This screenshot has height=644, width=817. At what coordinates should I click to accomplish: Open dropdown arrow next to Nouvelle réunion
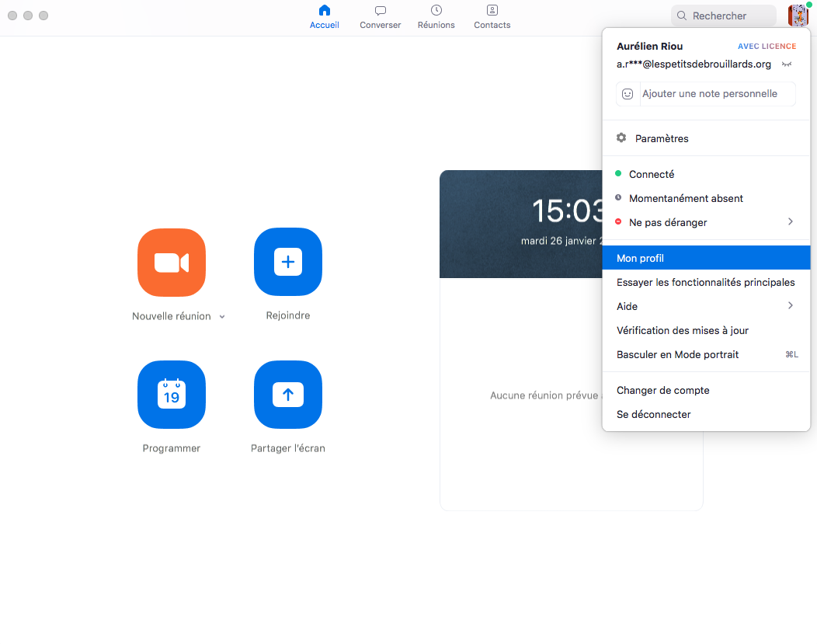pyautogui.click(x=222, y=317)
